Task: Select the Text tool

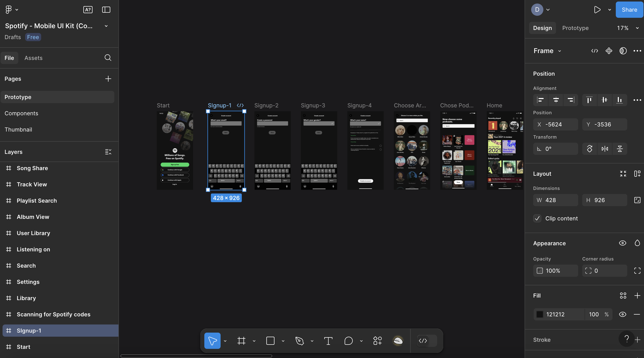Action: [328, 341]
